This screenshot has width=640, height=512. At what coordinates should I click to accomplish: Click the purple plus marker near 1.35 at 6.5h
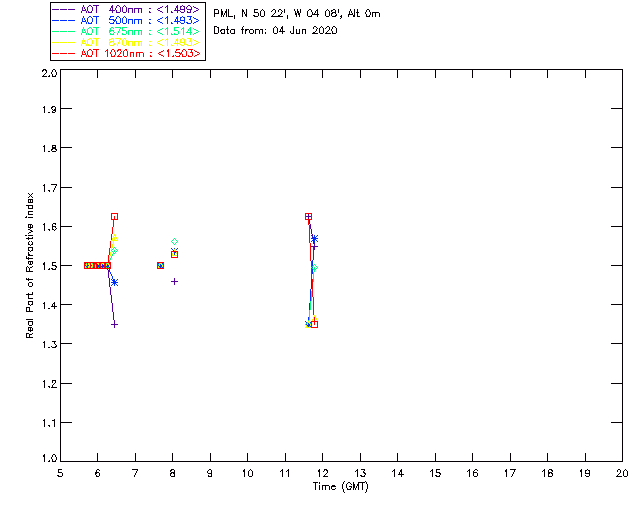[x=115, y=325]
